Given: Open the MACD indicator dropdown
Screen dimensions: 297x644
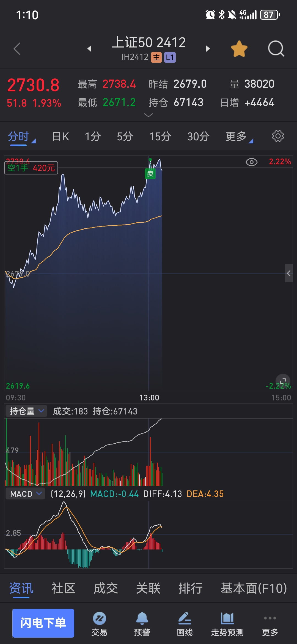Looking at the screenshot, I should 25,494.
